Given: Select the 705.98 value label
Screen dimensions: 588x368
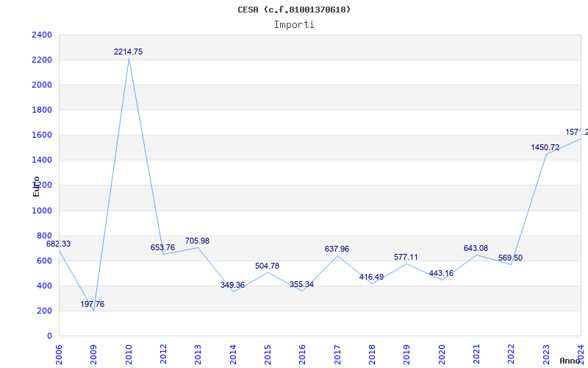Looking at the screenshot, I should click(x=197, y=241).
